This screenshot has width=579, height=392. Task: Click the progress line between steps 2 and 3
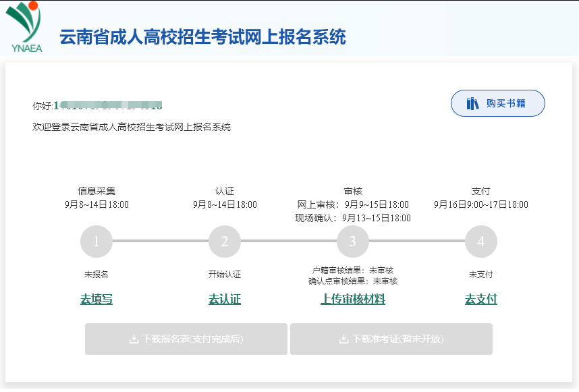(289, 241)
